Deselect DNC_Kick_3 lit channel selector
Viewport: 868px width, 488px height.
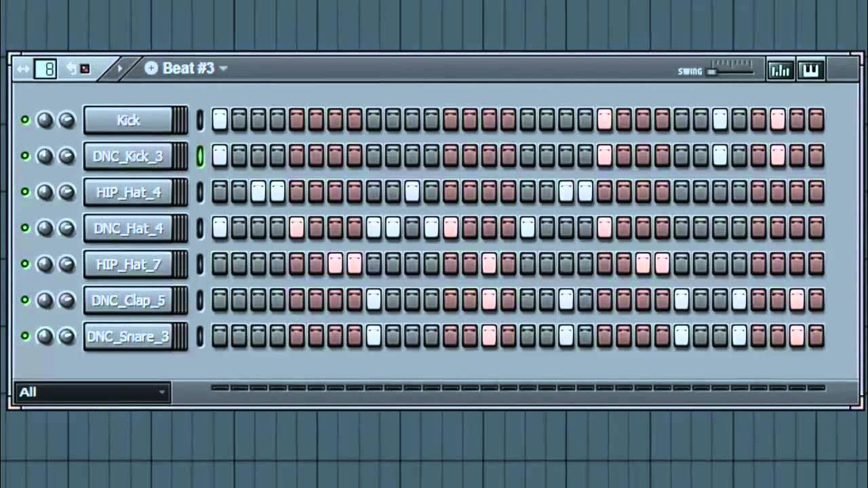200,156
